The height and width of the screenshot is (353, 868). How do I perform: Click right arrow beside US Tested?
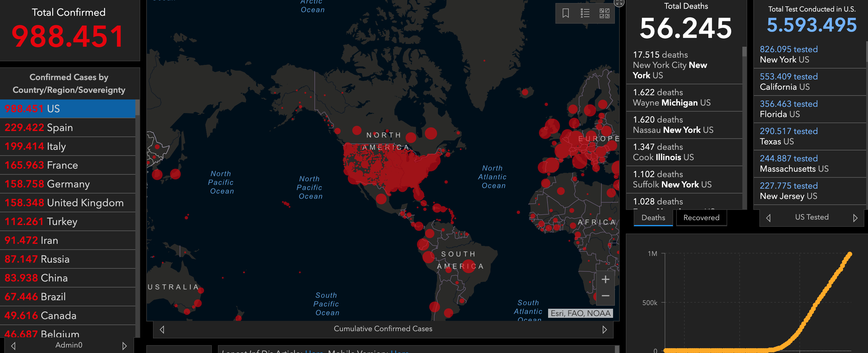point(855,218)
